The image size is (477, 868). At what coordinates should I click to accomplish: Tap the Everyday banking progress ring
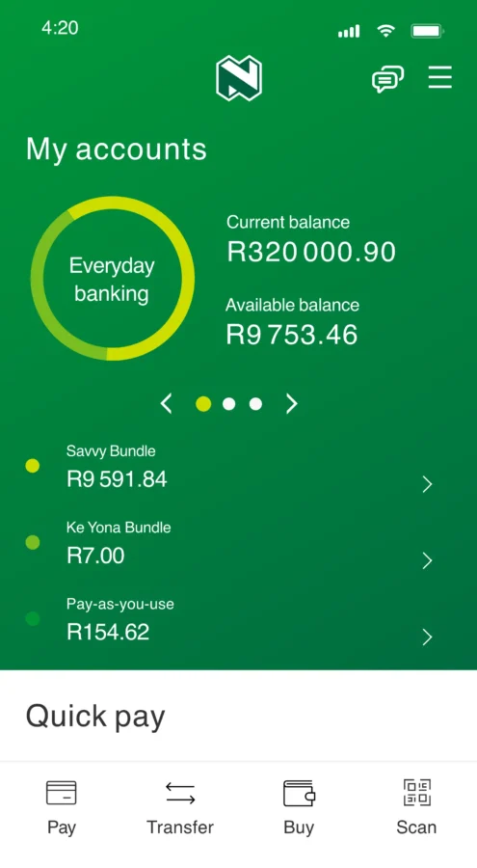click(x=113, y=279)
